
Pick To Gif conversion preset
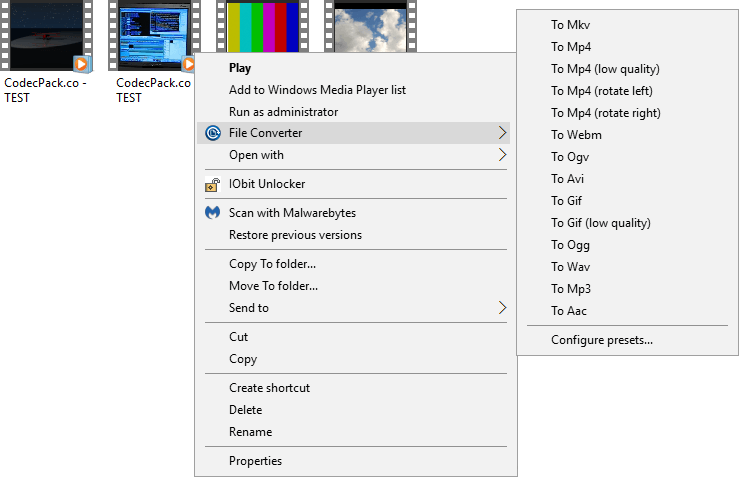coord(567,201)
